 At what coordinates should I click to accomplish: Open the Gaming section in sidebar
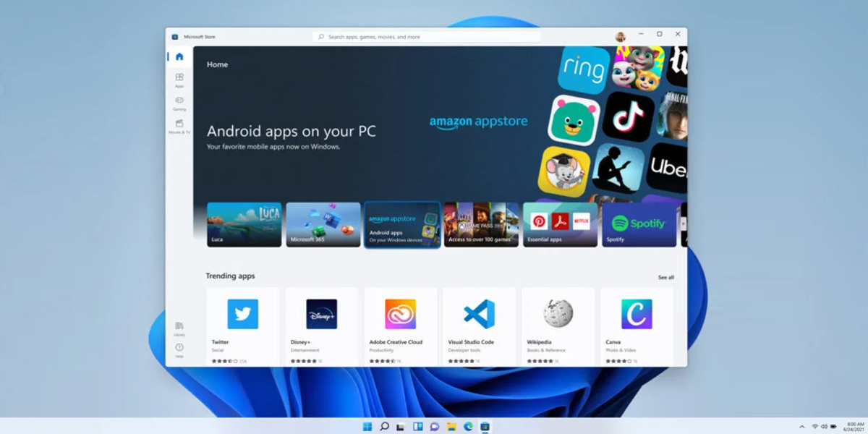179,103
